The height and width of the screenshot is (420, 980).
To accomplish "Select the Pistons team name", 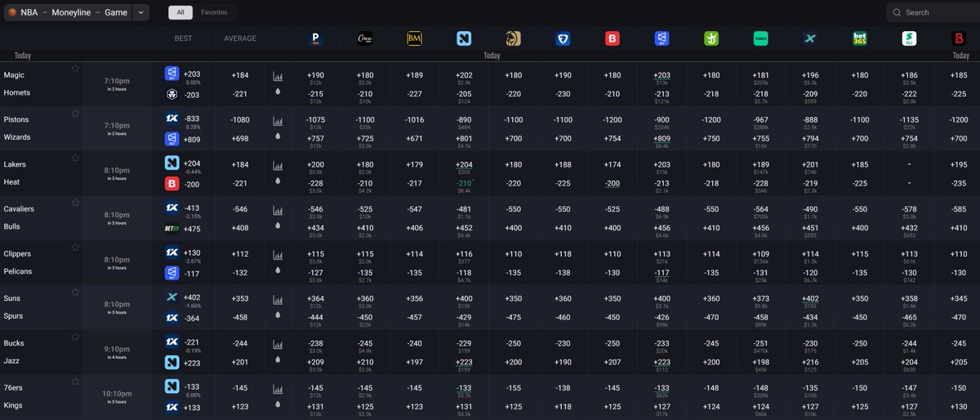I will (16, 119).
